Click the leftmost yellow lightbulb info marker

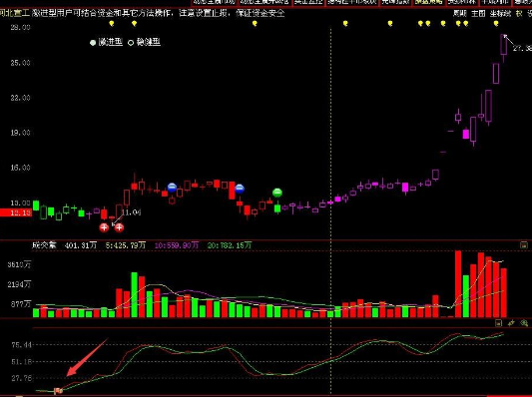coord(111,23)
